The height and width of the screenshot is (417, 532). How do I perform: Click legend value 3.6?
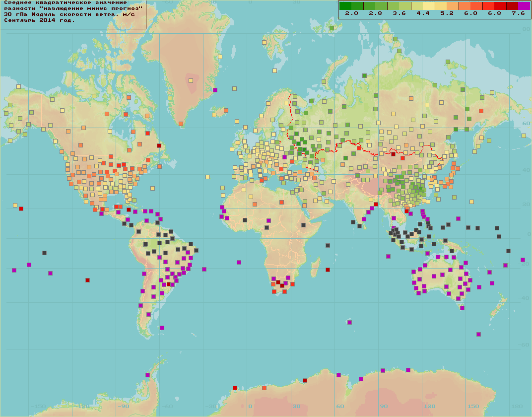(x=399, y=13)
